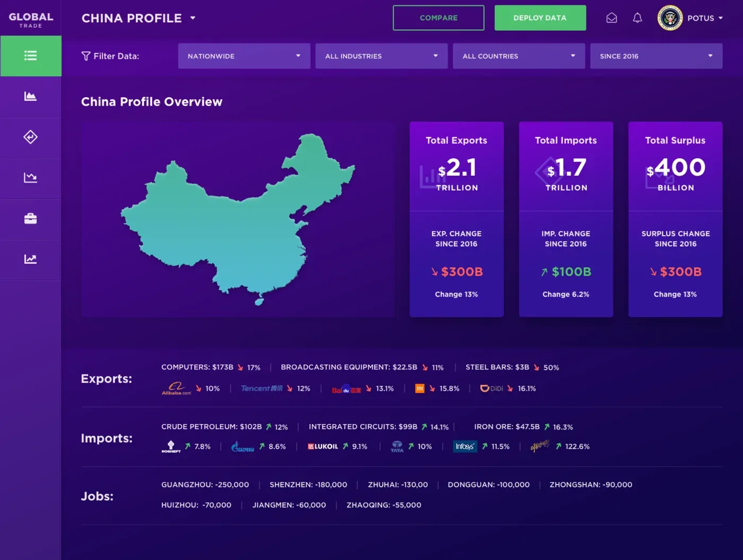Screen dimensions: 743x560
Task: Click the Gazprom logo in Imports
Action: (243, 447)
